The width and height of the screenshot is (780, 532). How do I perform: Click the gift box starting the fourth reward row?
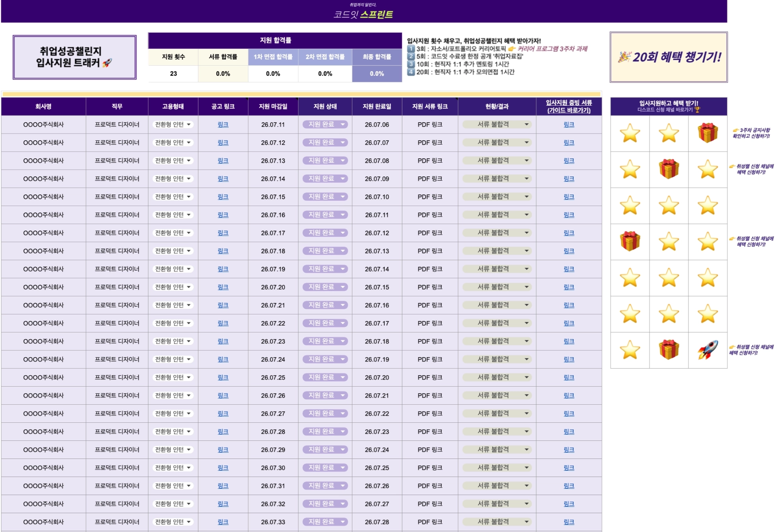pyautogui.click(x=630, y=241)
